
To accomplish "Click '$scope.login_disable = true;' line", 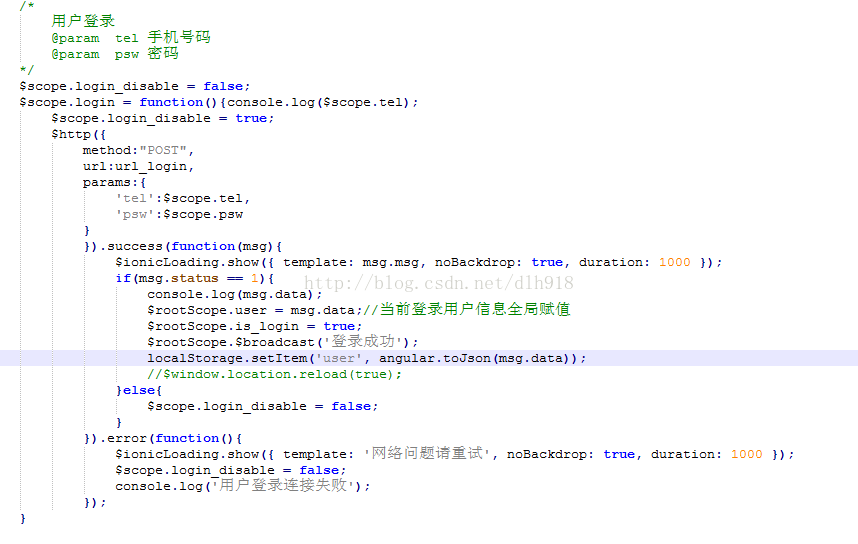I will pos(163,118).
